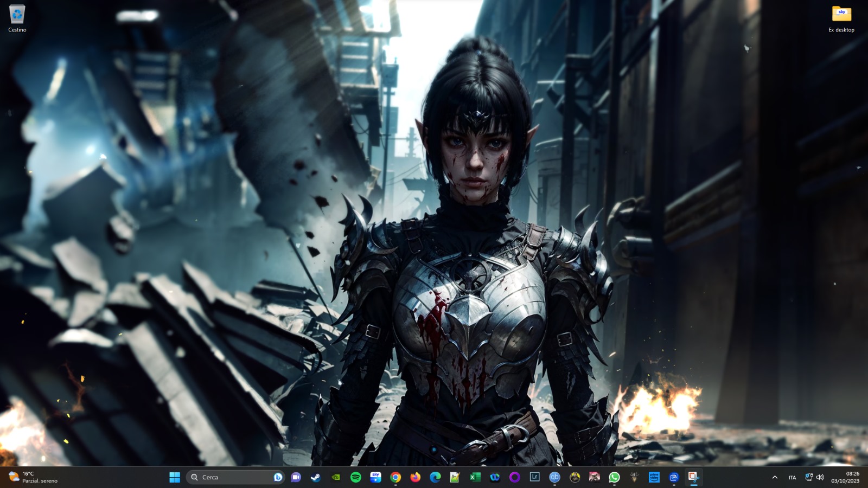868x488 pixels.
Task: Launch Excel from the taskbar
Action: point(475,477)
